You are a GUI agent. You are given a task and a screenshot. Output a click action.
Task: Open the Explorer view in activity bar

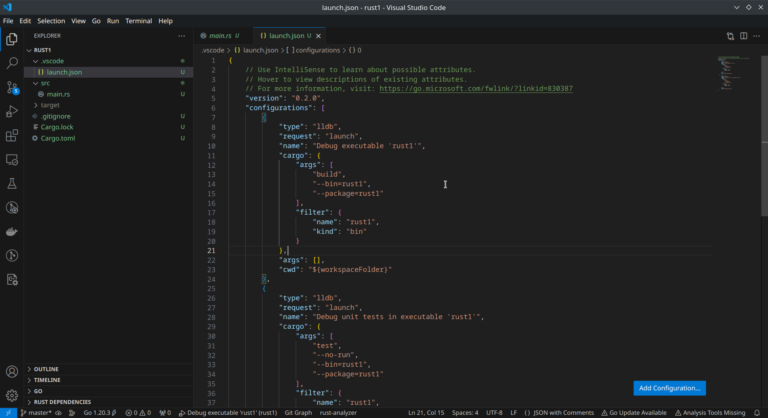[12, 39]
